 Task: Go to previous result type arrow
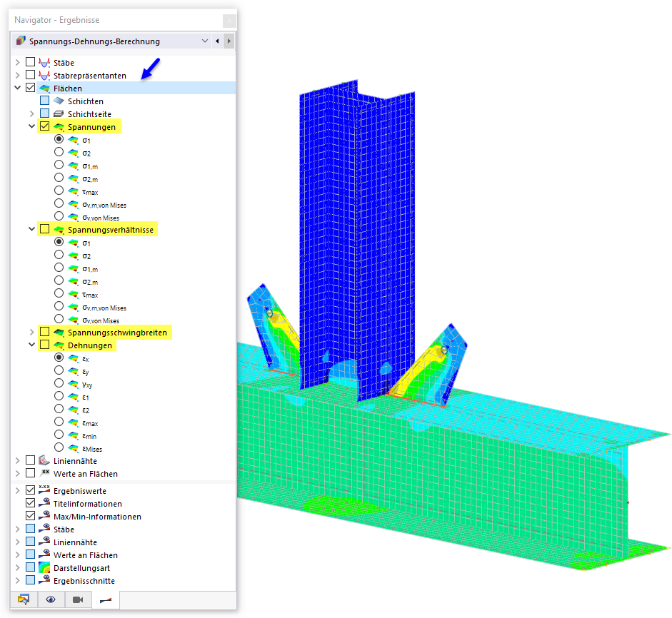click(x=217, y=41)
